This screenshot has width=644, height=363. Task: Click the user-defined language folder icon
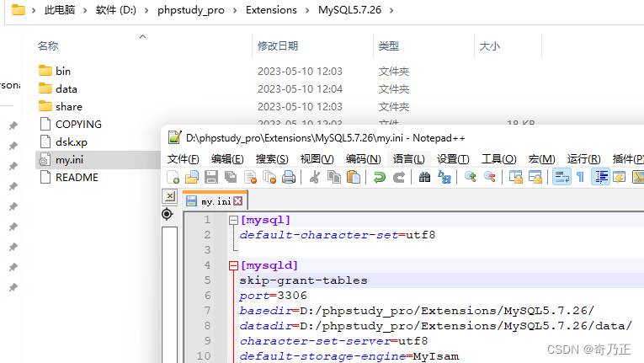pos(619,177)
